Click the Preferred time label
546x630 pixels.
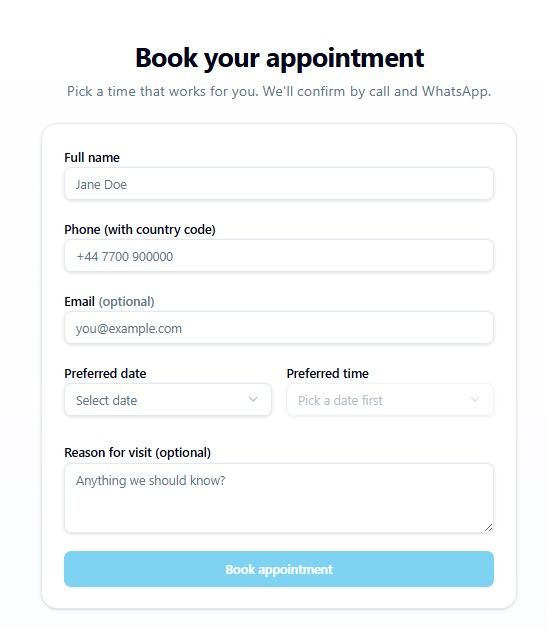327,374
